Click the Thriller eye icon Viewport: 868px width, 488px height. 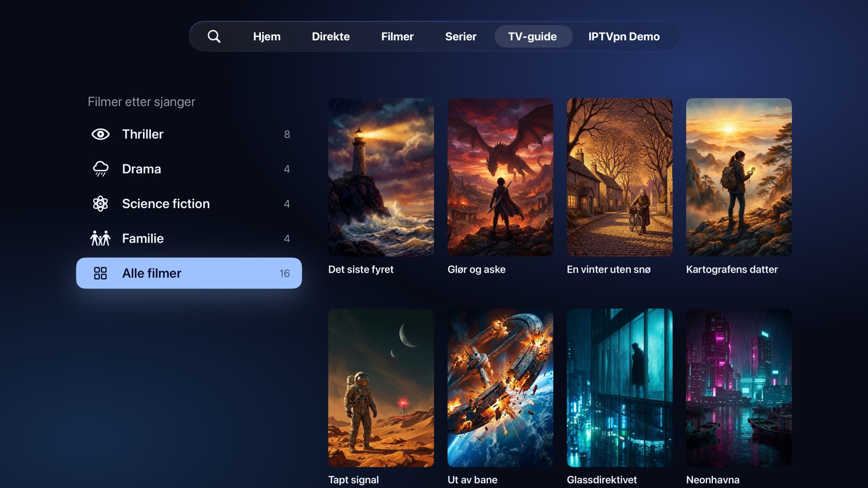pyautogui.click(x=100, y=134)
